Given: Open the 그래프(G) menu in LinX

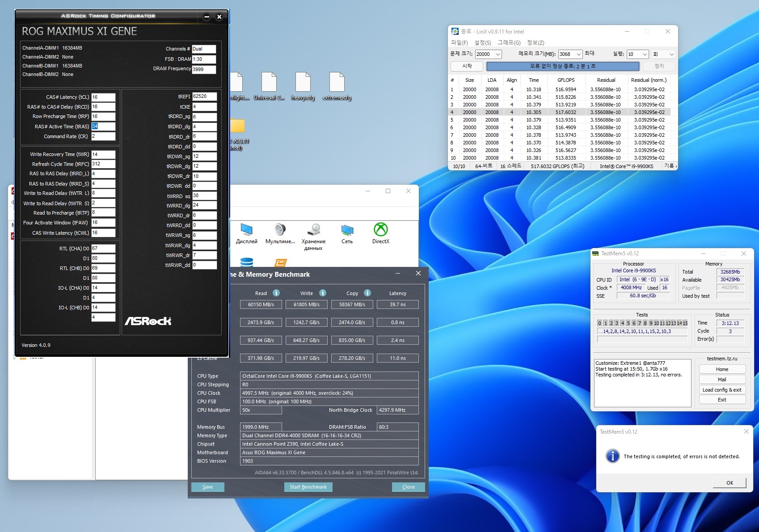Looking at the screenshot, I should click(x=509, y=42).
